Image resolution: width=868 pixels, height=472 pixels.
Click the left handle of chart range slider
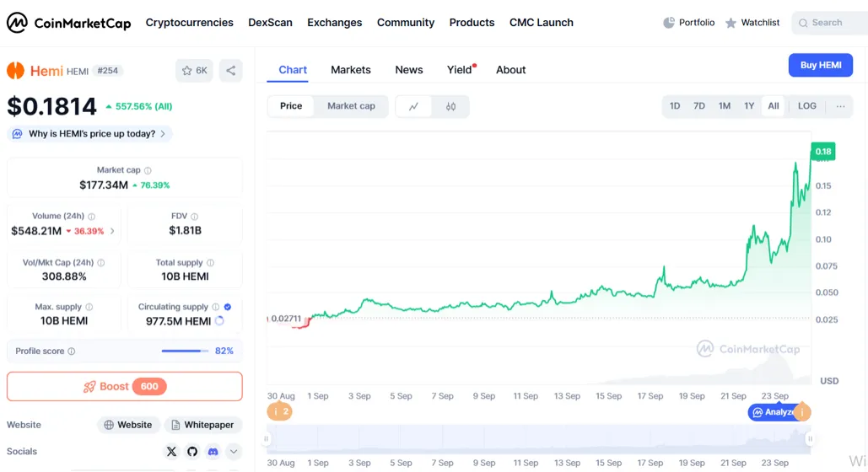(x=267, y=438)
